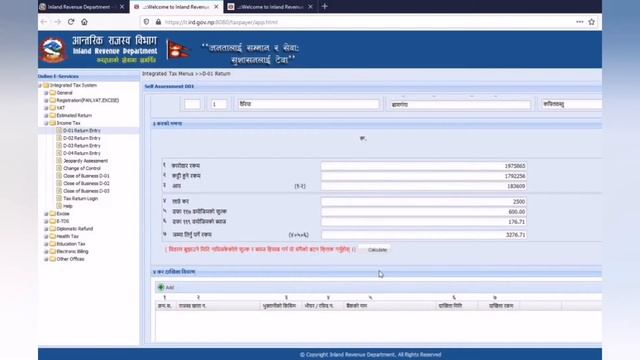Viewport: 640px width, 360px height.
Task: Click the D-04 Return Entry page icon
Action: [x=59, y=153]
